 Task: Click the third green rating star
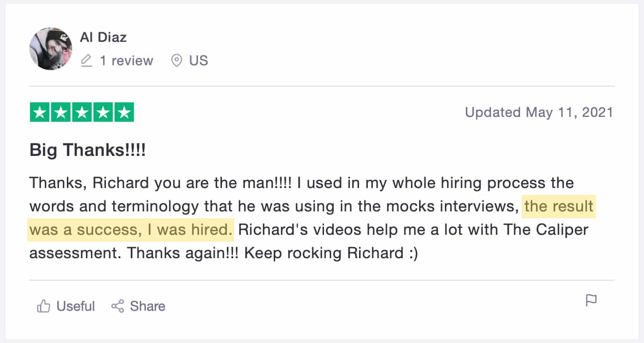[81, 113]
